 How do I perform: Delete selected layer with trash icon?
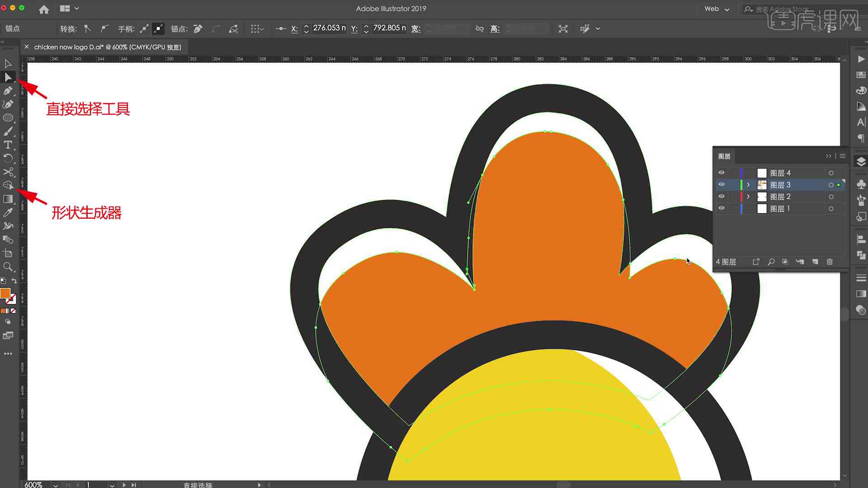point(830,262)
